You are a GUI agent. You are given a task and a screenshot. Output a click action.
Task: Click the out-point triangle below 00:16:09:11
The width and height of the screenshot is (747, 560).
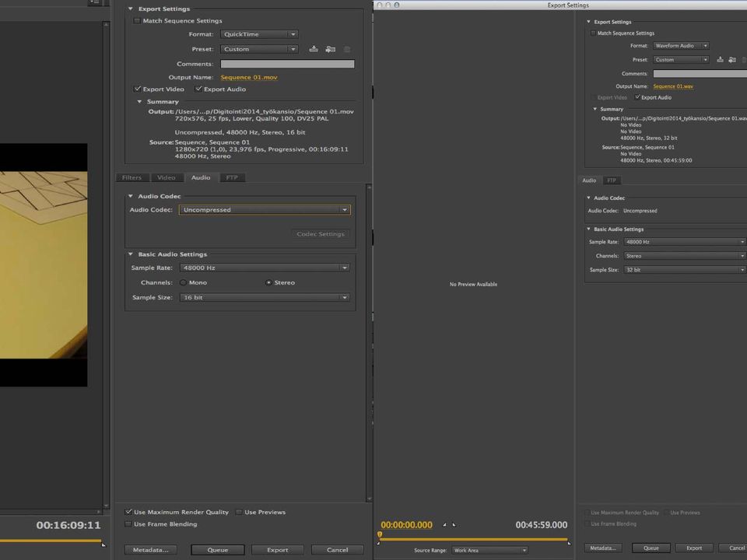click(x=103, y=544)
